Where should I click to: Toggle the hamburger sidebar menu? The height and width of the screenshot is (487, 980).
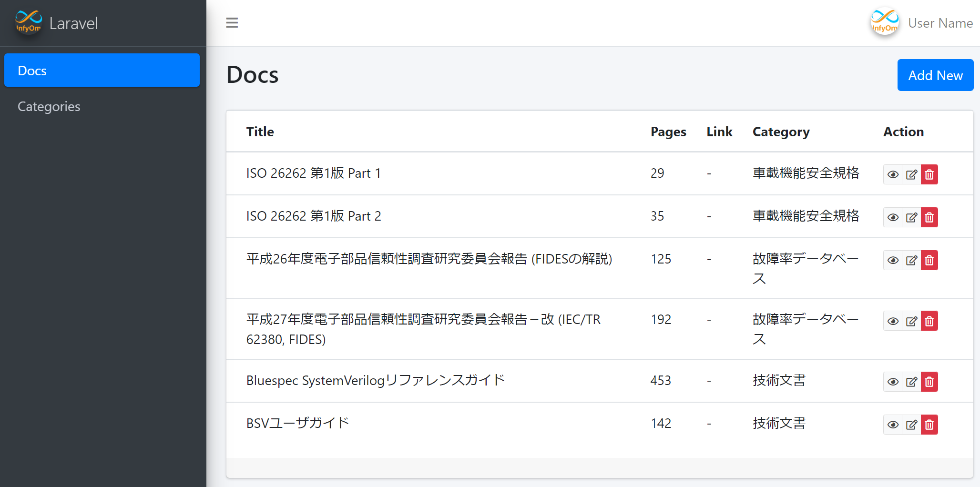pos(232,23)
